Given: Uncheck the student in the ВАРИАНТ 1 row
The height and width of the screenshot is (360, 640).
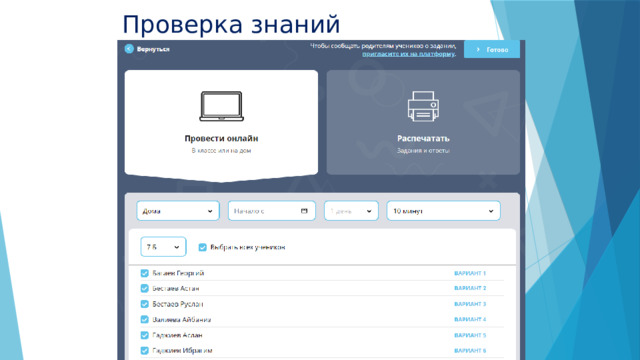Looking at the screenshot, I should point(144,273).
